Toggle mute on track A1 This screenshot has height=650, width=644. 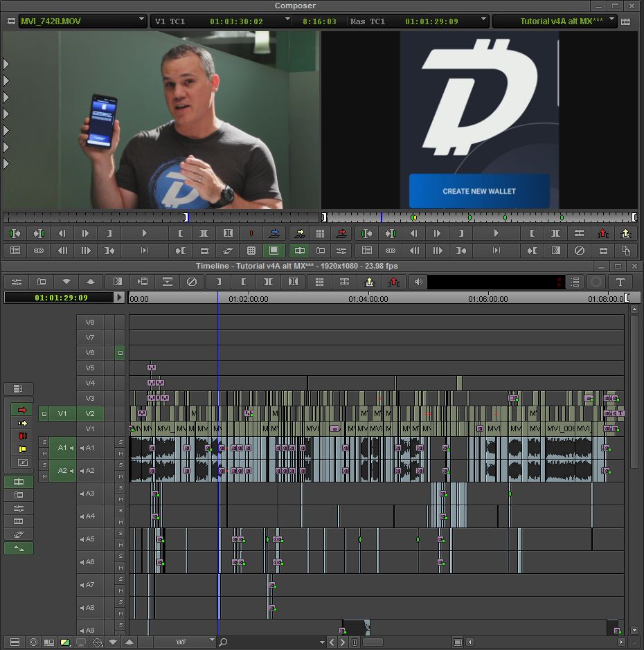coord(120,453)
